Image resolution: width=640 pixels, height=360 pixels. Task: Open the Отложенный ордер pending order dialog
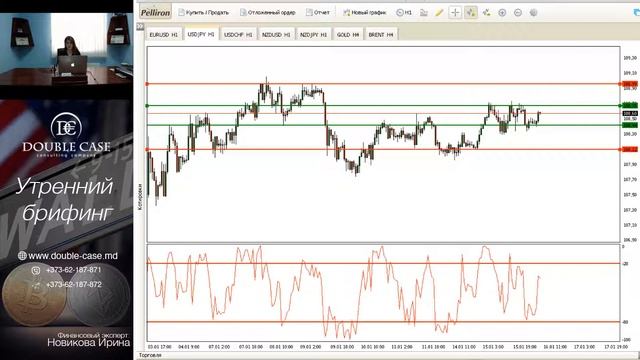tap(267, 13)
